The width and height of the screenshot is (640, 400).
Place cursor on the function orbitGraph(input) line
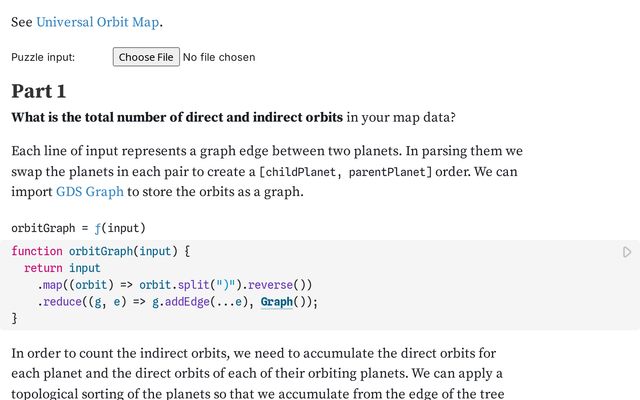click(100, 251)
